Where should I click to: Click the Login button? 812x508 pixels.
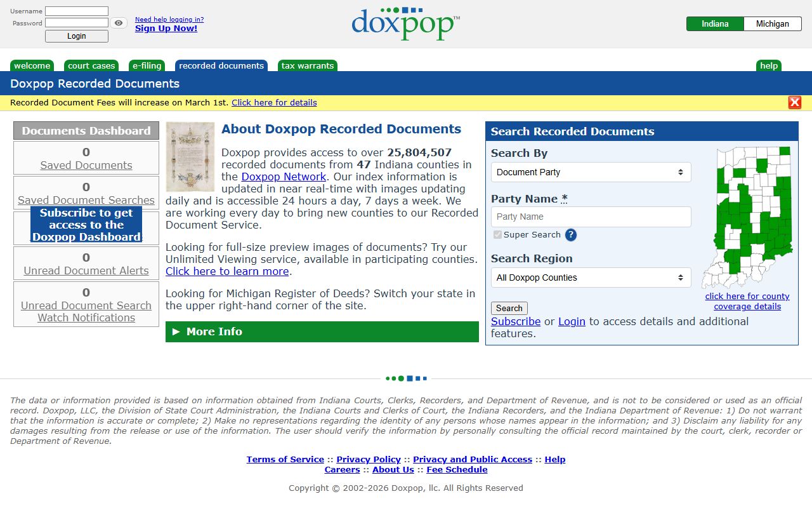click(x=77, y=36)
